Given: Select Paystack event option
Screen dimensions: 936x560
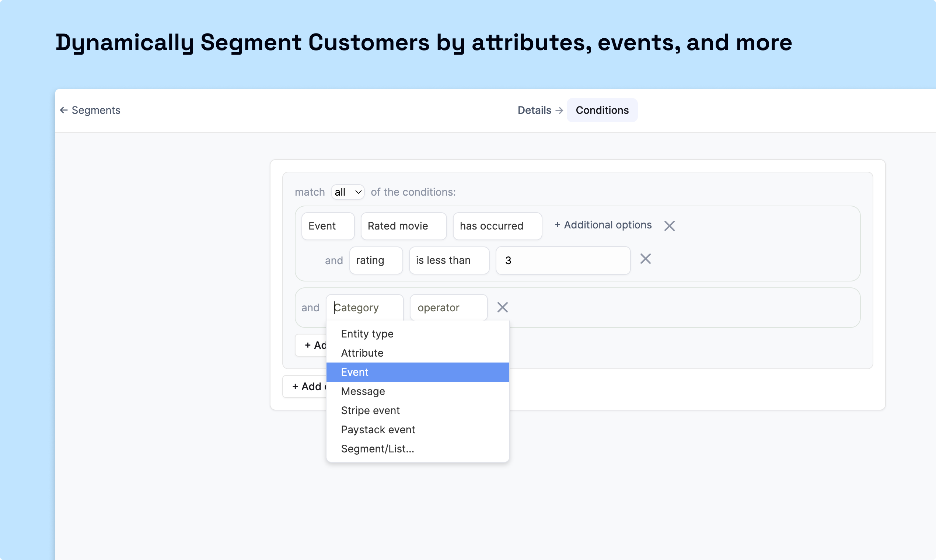Looking at the screenshot, I should tap(378, 430).
